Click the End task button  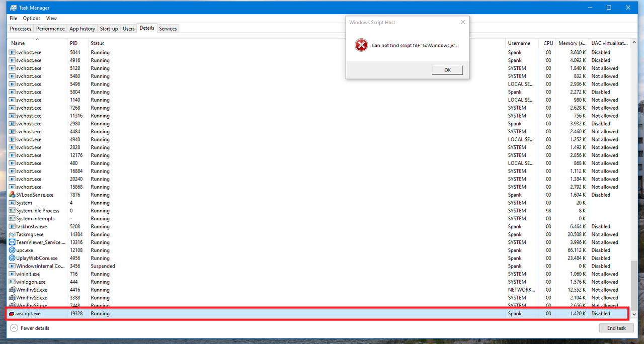(616, 328)
